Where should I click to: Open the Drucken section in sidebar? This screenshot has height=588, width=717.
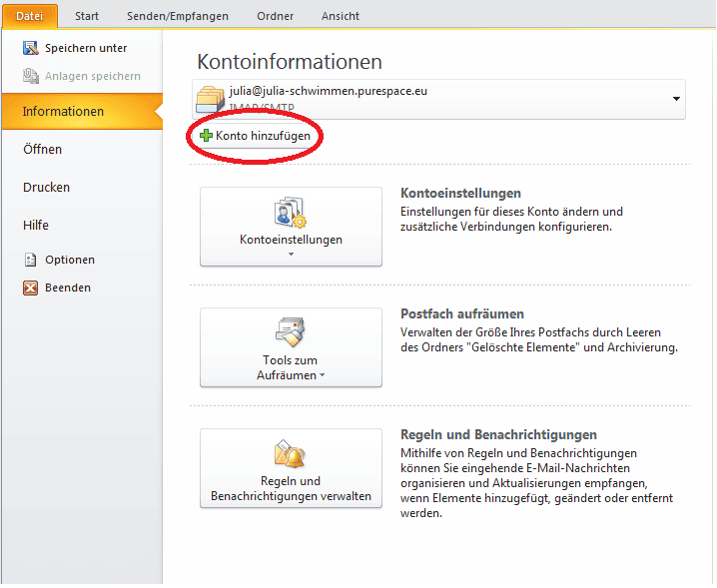tap(47, 188)
